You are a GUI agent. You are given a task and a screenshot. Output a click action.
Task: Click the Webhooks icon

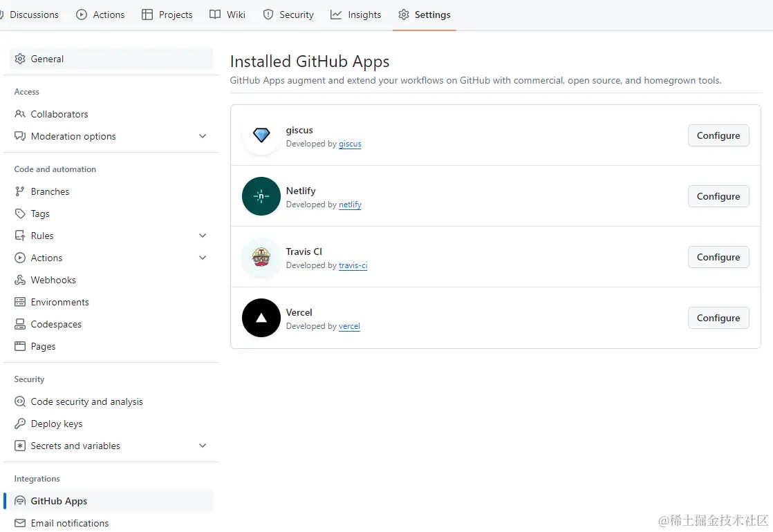20,280
